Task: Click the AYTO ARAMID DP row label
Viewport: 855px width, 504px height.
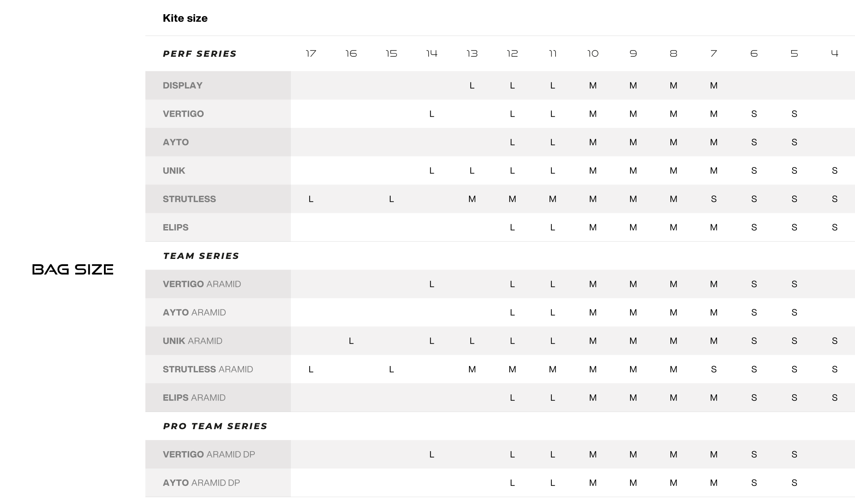Action: point(201,483)
